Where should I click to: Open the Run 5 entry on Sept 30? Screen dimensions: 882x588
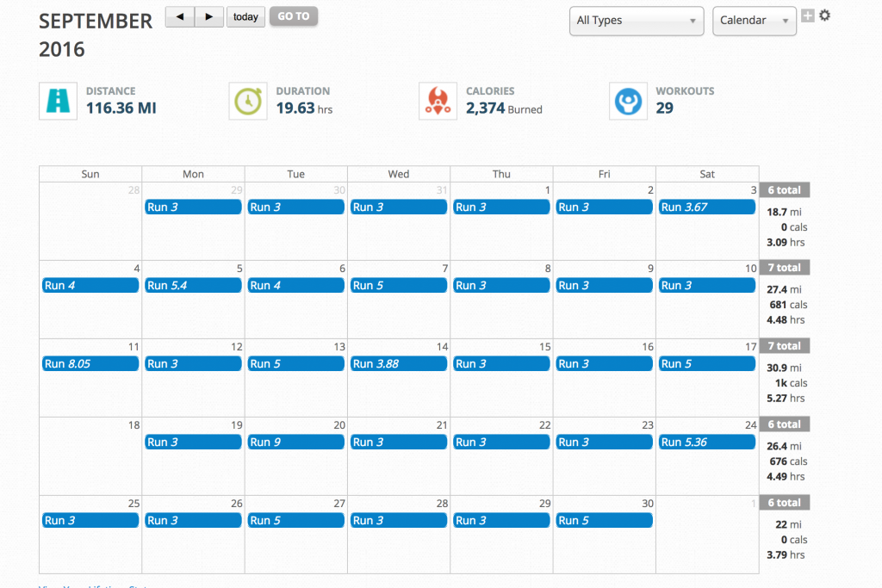pyautogui.click(x=604, y=521)
